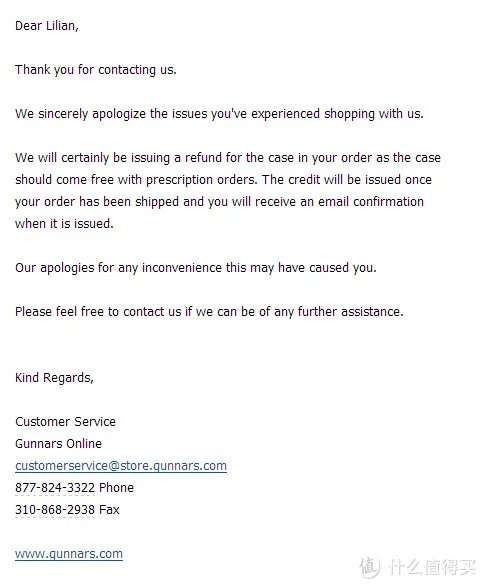The height and width of the screenshot is (584, 481).
Task: Visit the www.gunnars.com website link
Action: point(69,553)
